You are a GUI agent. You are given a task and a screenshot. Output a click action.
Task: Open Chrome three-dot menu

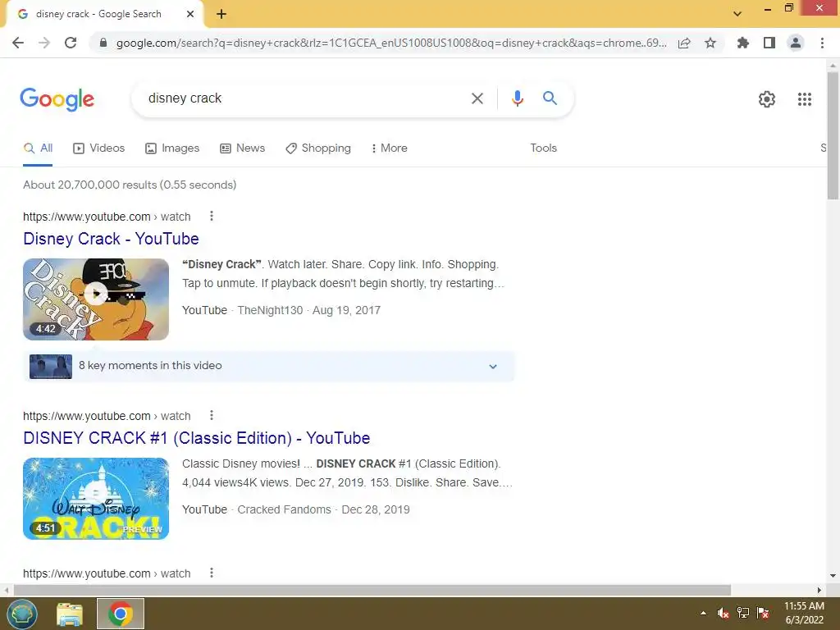pyautogui.click(x=822, y=43)
